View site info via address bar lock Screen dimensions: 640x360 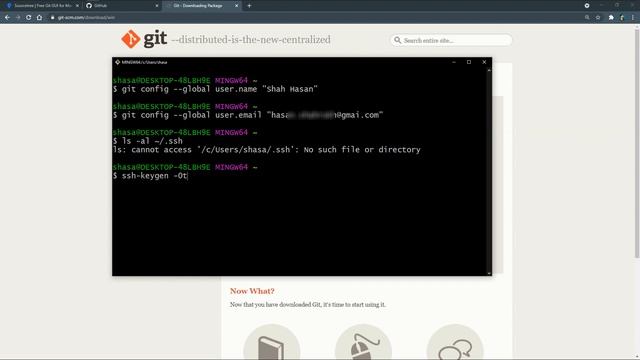pos(53,18)
